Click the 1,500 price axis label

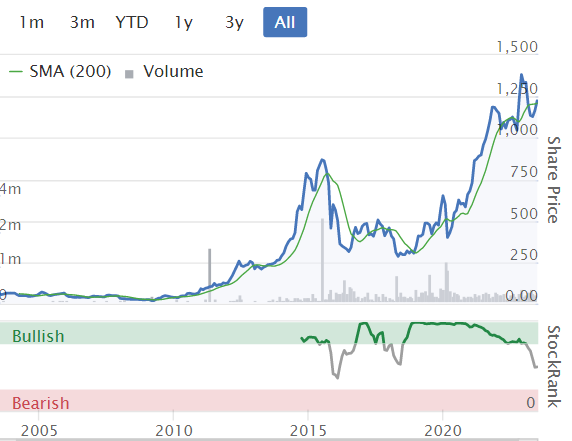pos(517,47)
